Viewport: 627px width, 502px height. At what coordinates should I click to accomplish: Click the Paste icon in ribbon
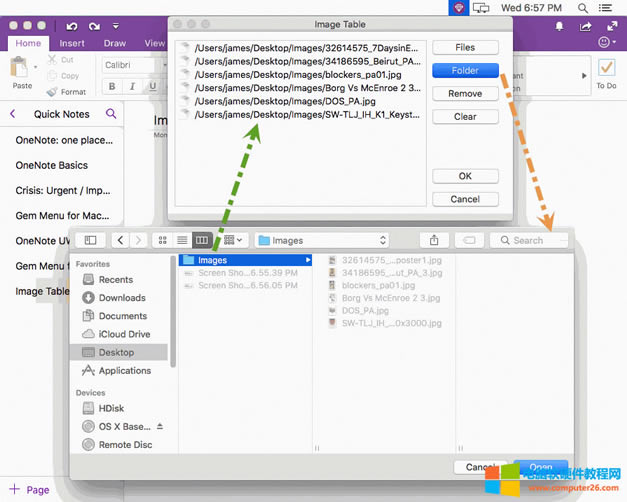pyautogui.click(x=19, y=71)
